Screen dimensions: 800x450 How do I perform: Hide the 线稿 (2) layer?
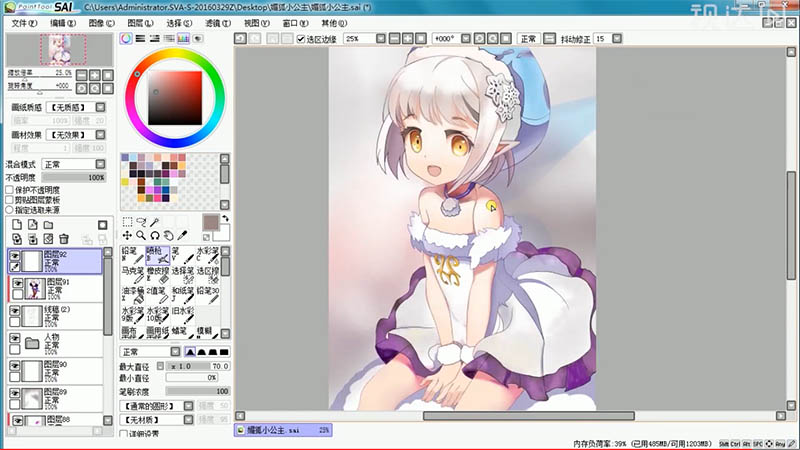pyautogui.click(x=15, y=311)
